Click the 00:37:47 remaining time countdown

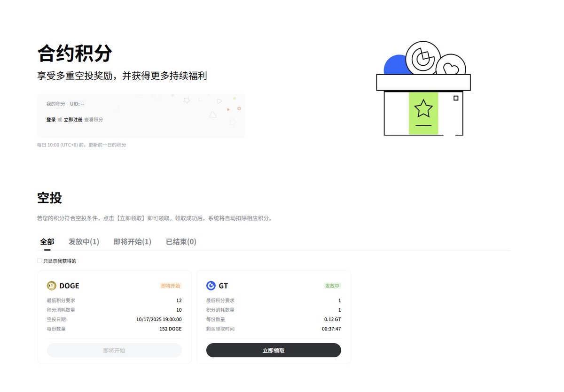[x=331, y=329]
